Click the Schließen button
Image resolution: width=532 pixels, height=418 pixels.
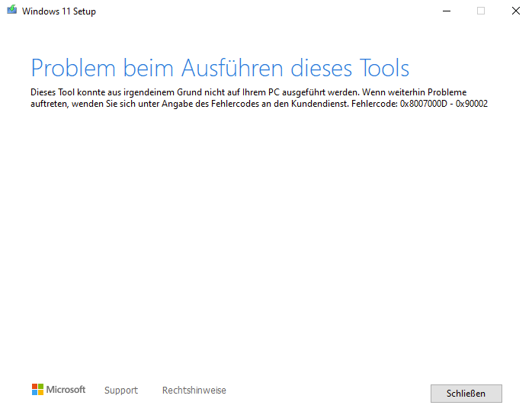coord(466,394)
